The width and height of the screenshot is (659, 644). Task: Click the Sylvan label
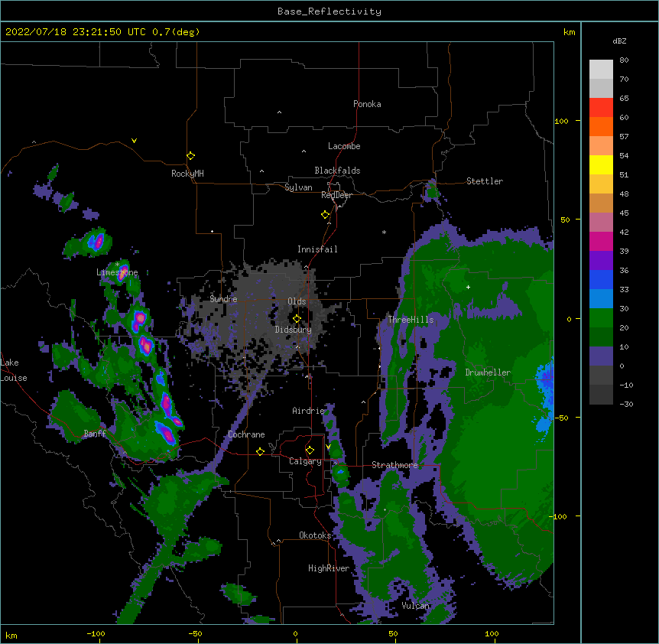[x=298, y=187]
